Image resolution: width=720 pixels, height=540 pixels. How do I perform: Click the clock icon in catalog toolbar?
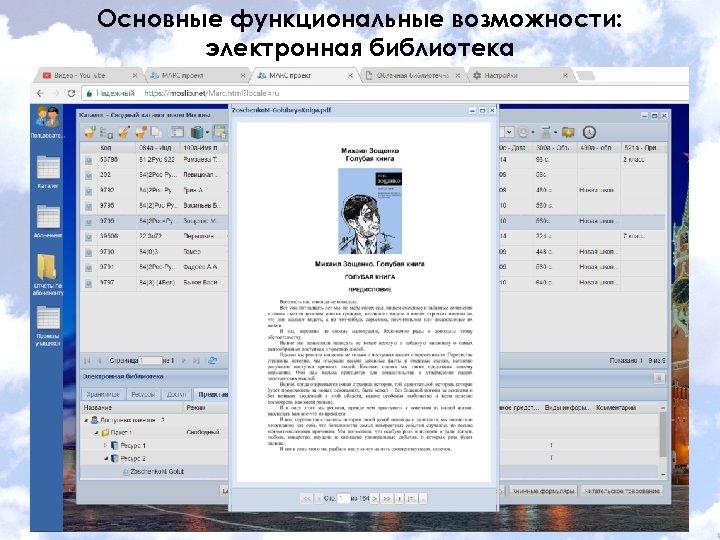coord(589,132)
